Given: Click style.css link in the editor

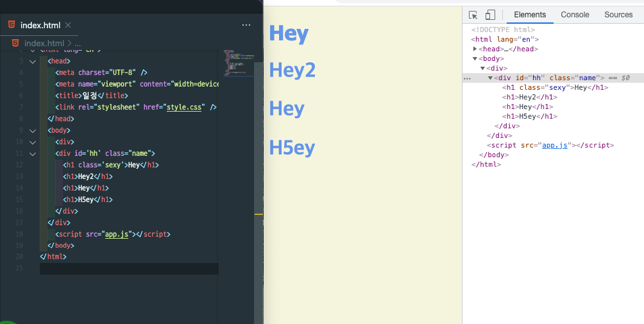Looking at the screenshot, I should pos(184,107).
